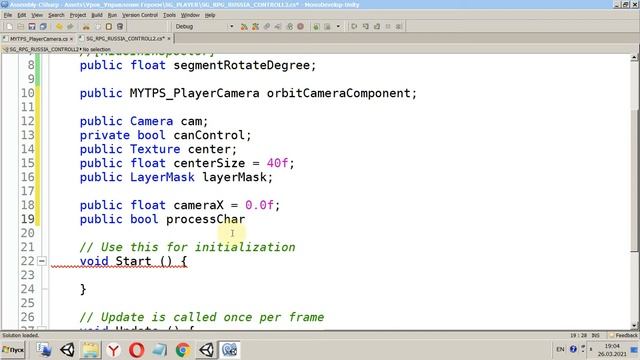Open the Run menu
Screen dimensions: 640x360
pyautogui.click(x=112, y=15)
